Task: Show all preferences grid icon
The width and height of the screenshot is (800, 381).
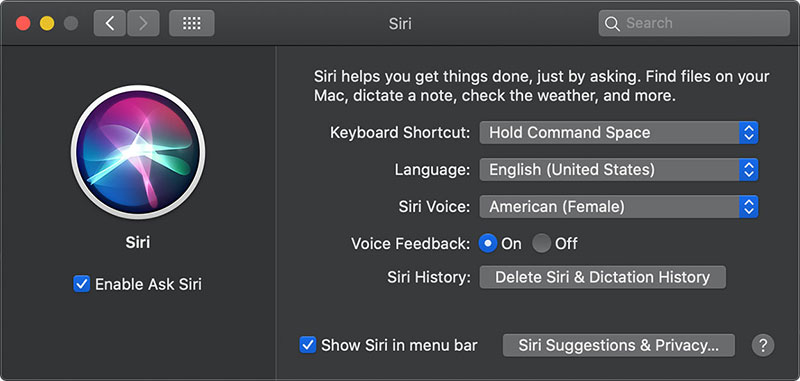Action: 192,23
